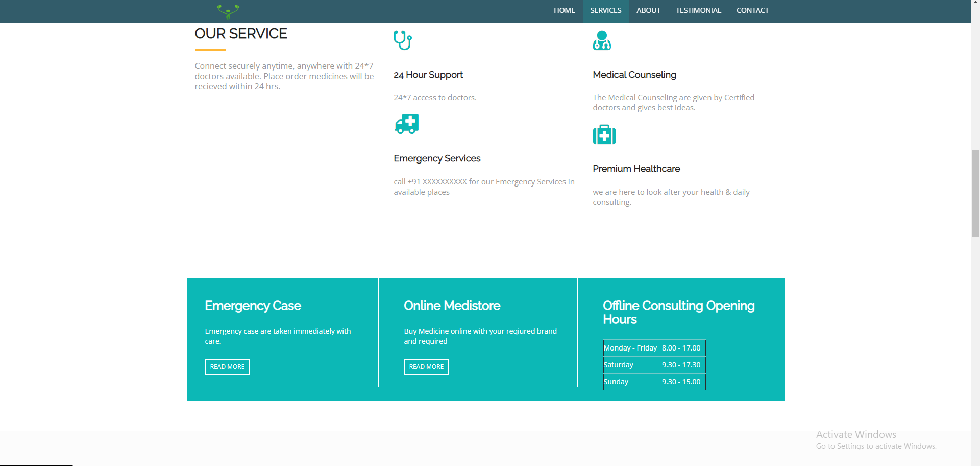Click the stethoscope icon for 24 Hour Support
The height and width of the screenshot is (466, 980).
point(403,39)
